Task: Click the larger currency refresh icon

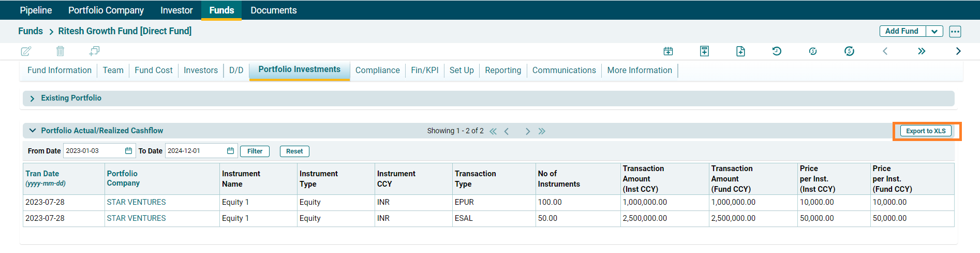Action: (x=849, y=51)
